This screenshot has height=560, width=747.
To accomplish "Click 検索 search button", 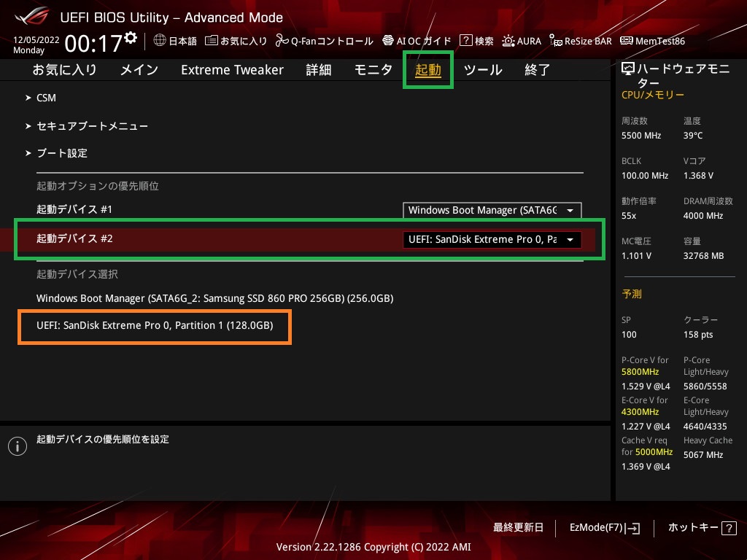I will pos(484,41).
